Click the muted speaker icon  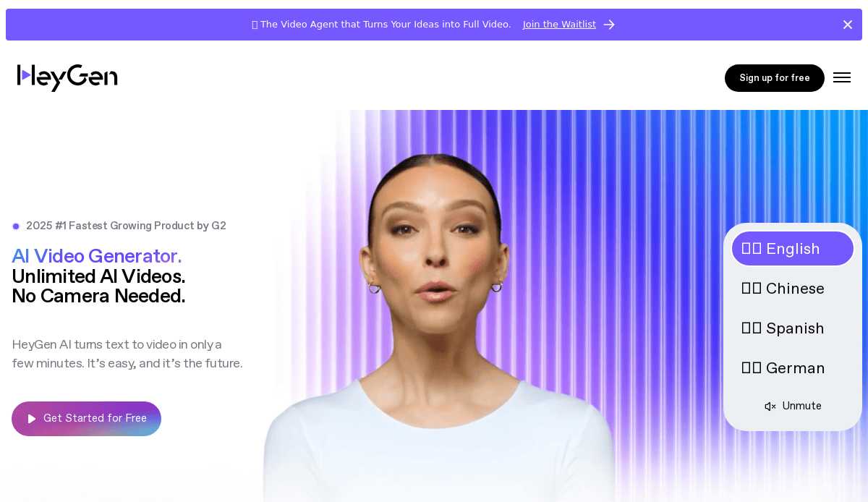click(x=770, y=407)
